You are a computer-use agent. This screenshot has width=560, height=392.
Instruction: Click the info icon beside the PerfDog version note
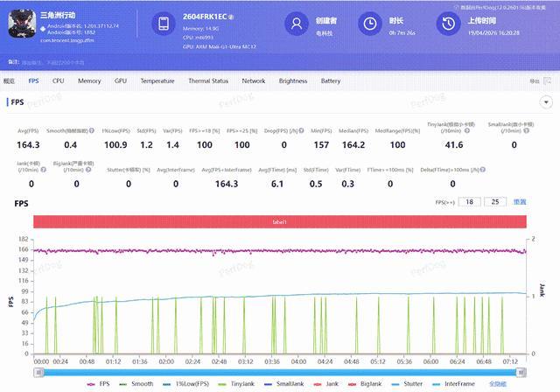456,8
